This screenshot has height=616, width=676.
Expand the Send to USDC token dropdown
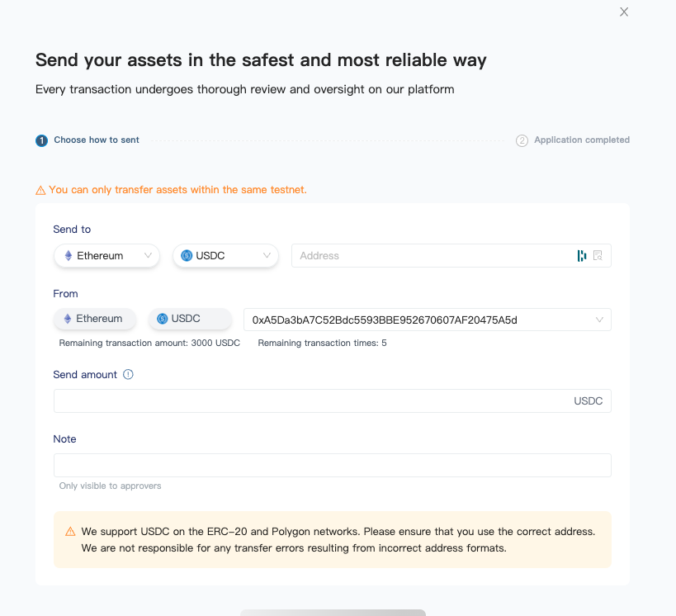pyautogui.click(x=267, y=256)
